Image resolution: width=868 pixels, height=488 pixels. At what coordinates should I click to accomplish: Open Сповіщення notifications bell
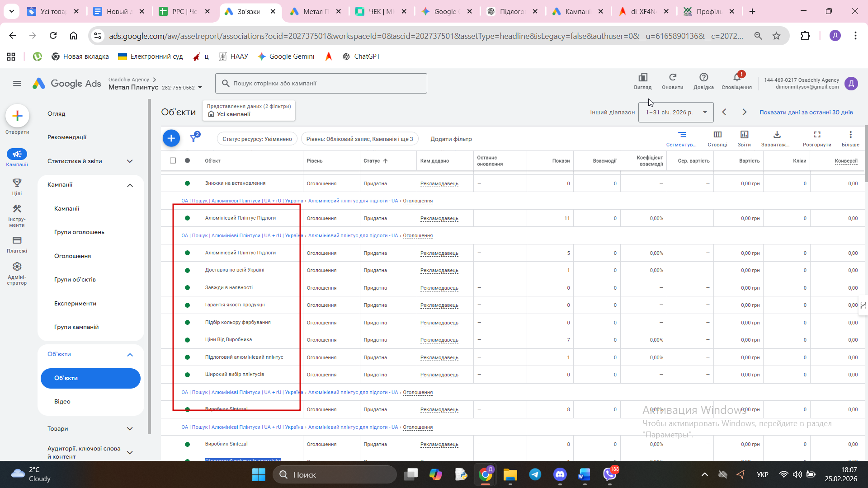coord(736,78)
